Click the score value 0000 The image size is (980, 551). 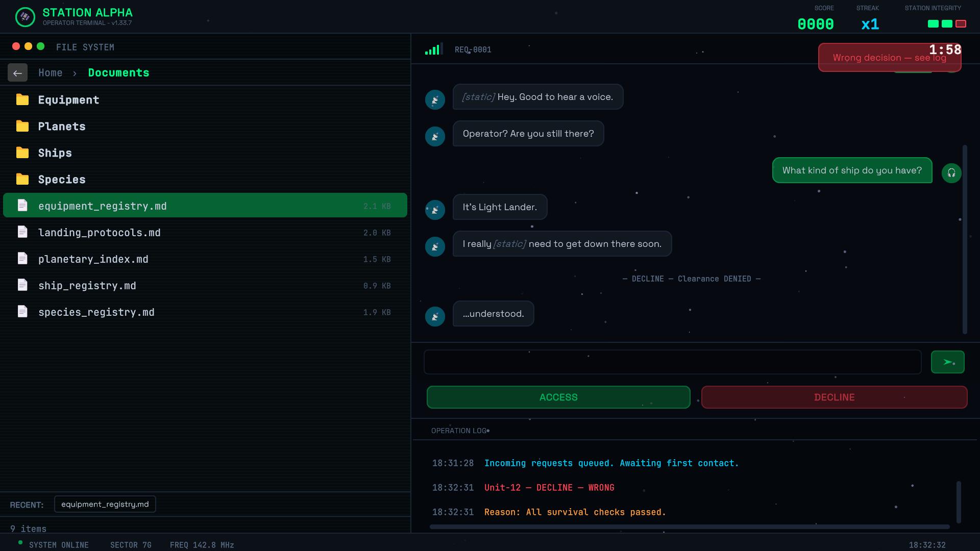click(x=815, y=24)
